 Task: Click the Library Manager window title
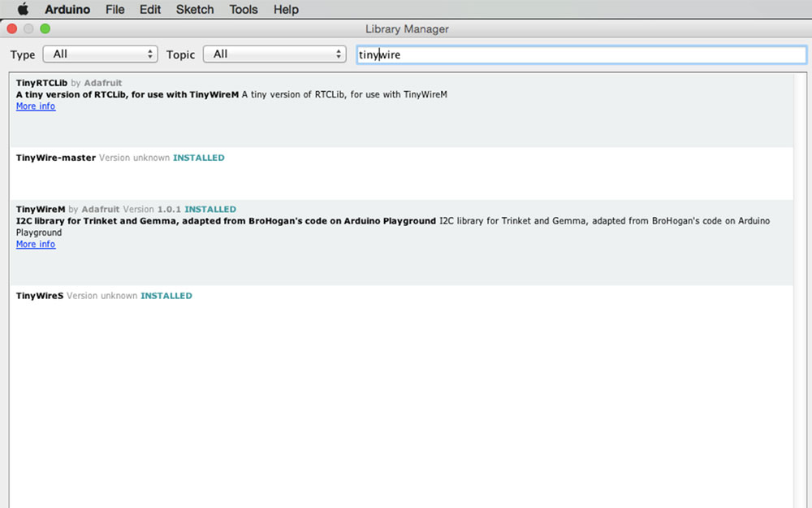click(407, 29)
